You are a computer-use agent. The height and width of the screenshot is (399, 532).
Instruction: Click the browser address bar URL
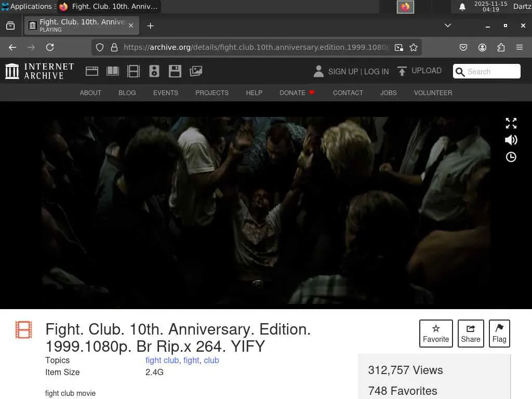(x=256, y=47)
